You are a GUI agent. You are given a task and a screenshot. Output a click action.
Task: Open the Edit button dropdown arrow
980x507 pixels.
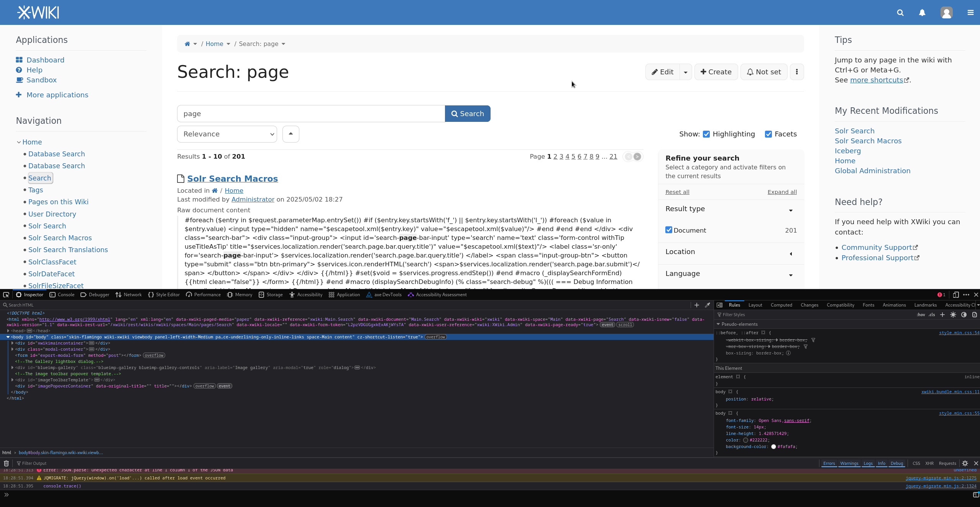coord(686,72)
